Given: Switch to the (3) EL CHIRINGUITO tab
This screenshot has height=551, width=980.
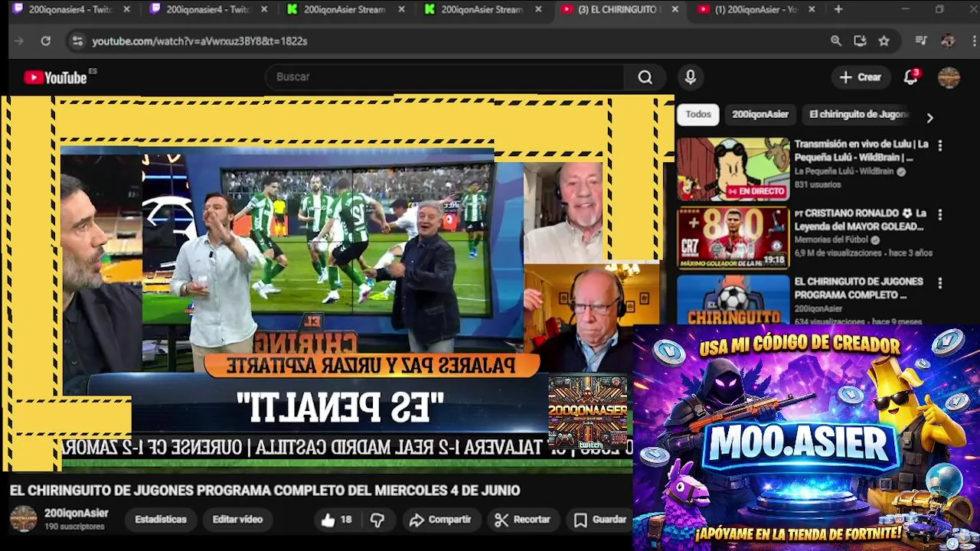Looking at the screenshot, I should (x=619, y=9).
